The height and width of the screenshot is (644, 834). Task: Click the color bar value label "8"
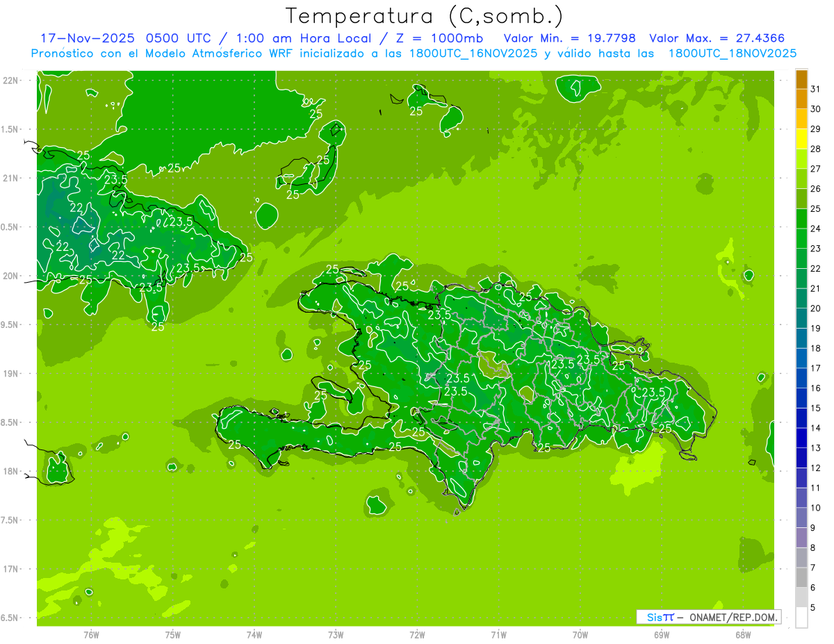tap(813, 547)
